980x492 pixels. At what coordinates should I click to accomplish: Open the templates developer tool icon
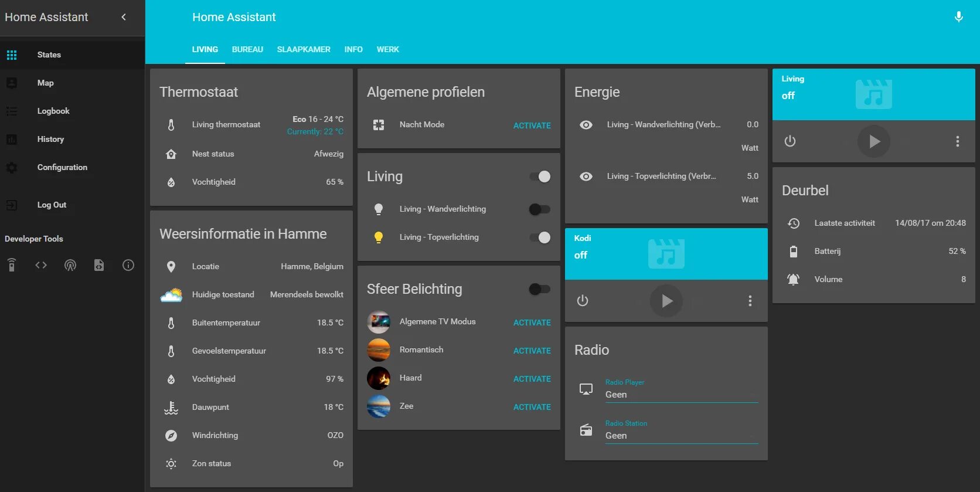pos(99,265)
